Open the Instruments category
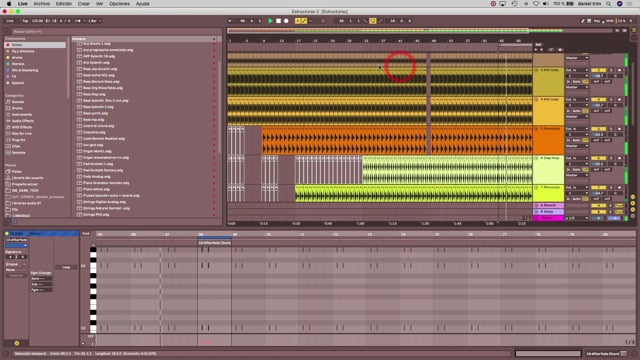The image size is (640, 360). 22,115
